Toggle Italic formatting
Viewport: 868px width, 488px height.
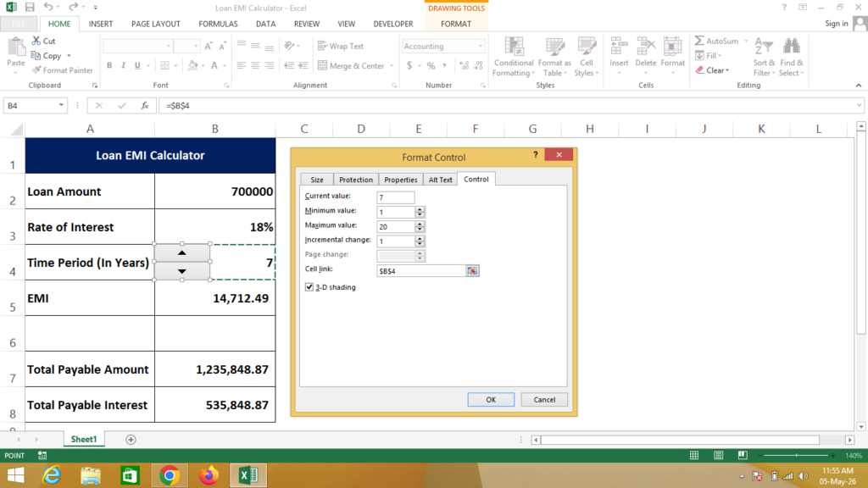point(123,65)
